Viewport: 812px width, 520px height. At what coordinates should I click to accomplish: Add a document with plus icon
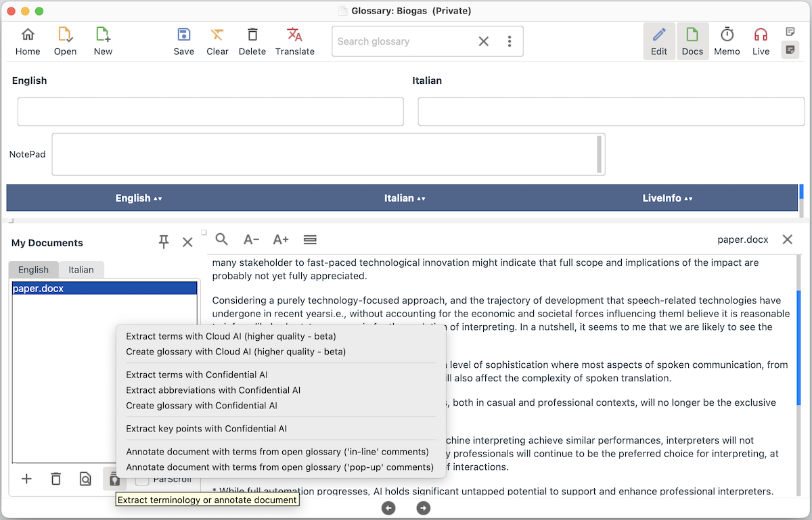coord(27,479)
